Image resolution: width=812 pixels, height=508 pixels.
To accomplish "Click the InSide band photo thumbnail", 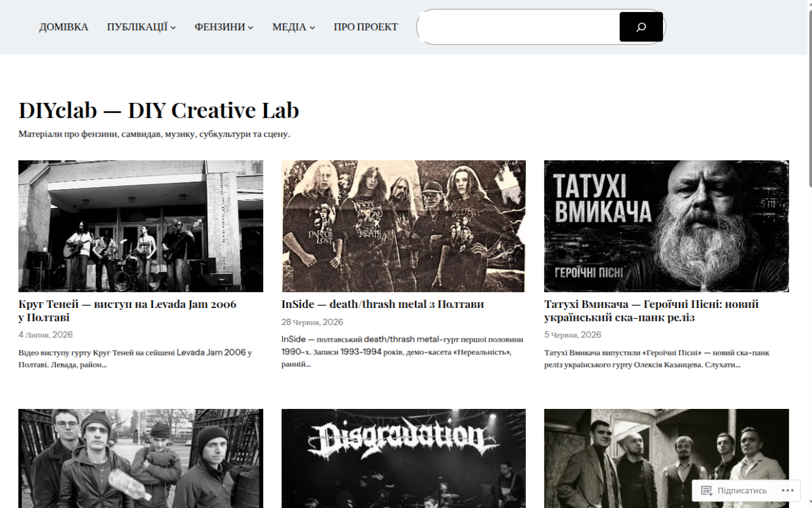I will tap(403, 226).
